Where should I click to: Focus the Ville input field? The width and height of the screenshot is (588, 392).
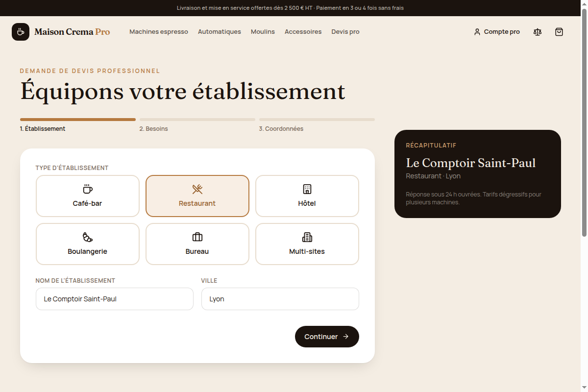(x=280, y=299)
